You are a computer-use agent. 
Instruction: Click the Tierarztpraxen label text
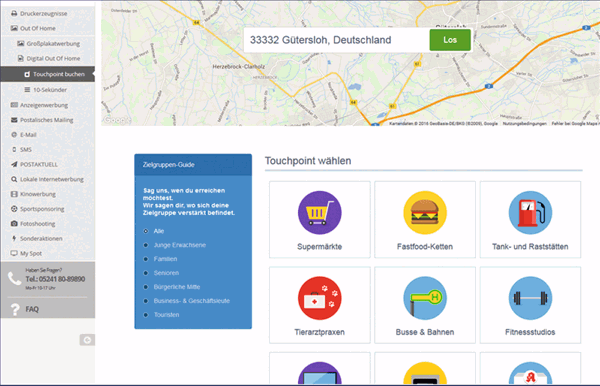pyautogui.click(x=320, y=332)
